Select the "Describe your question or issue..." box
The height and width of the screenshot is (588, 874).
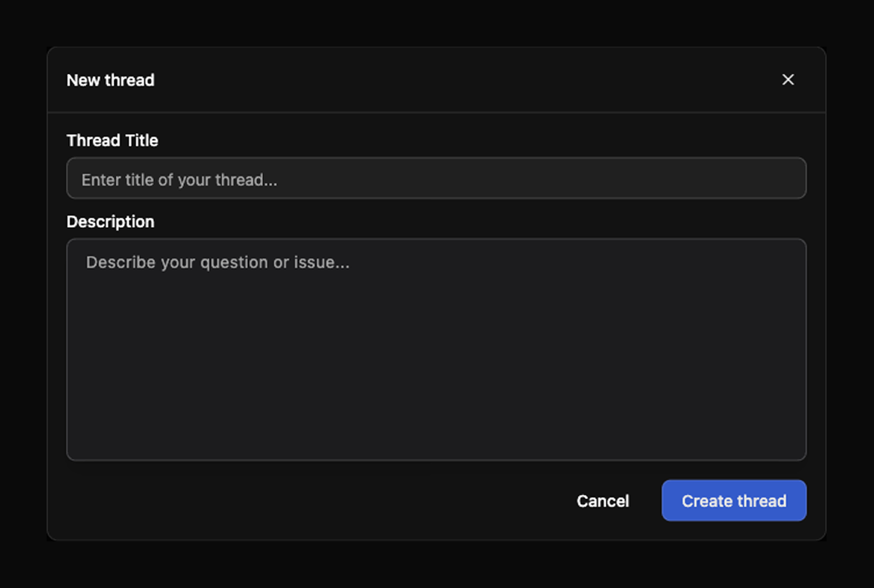click(436, 349)
